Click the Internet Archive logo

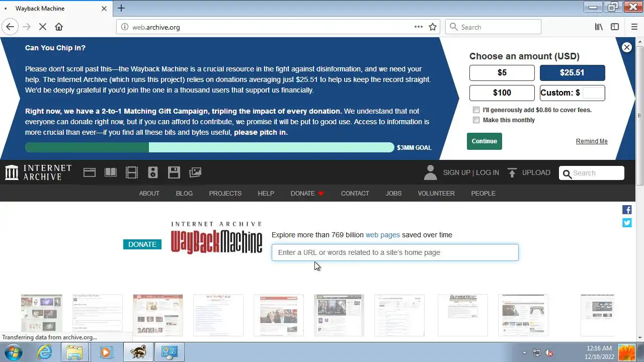click(x=38, y=172)
